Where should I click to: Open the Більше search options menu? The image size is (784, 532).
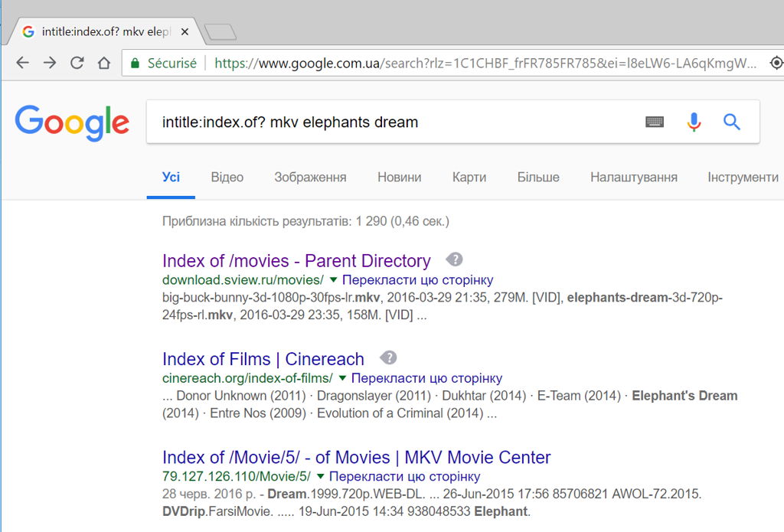click(x=538, y=177)
